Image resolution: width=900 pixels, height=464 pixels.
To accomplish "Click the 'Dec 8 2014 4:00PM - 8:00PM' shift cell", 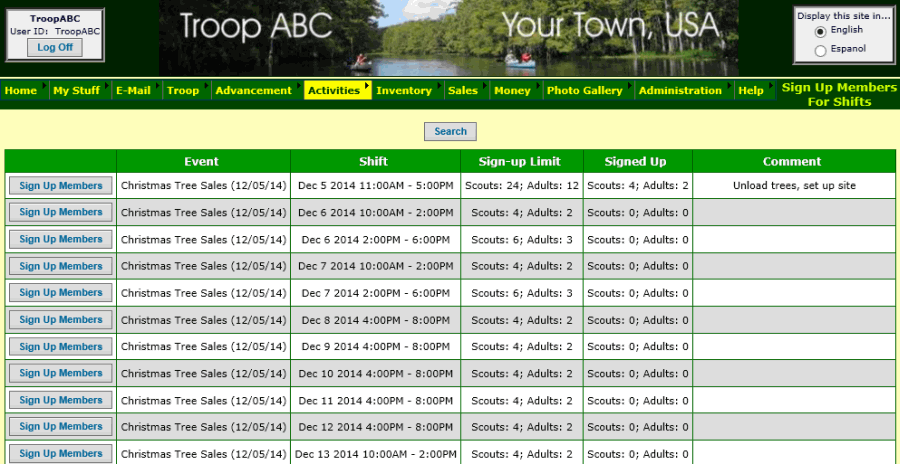I will [x=375, y=320].
